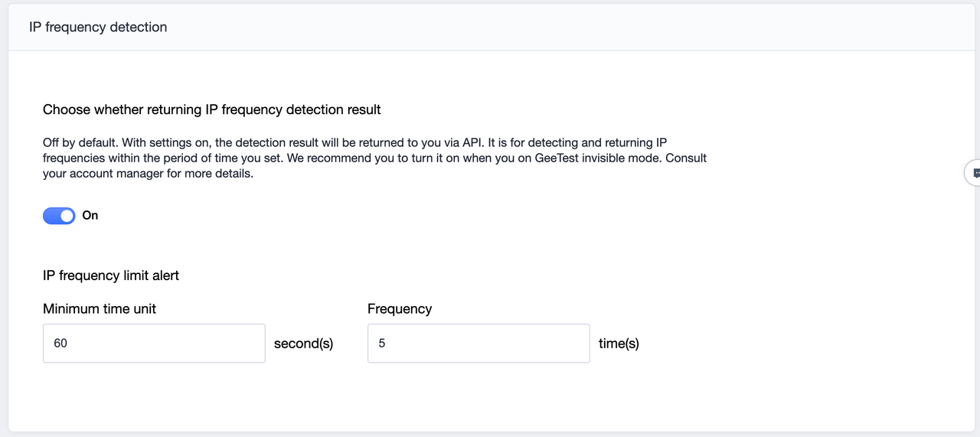
Task: Click the "Frequency" field label
Action: [400, 309]
